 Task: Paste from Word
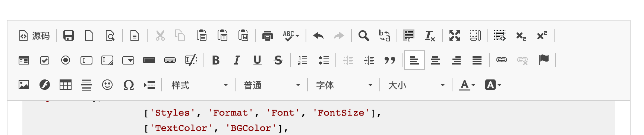(x=243, y=36)
